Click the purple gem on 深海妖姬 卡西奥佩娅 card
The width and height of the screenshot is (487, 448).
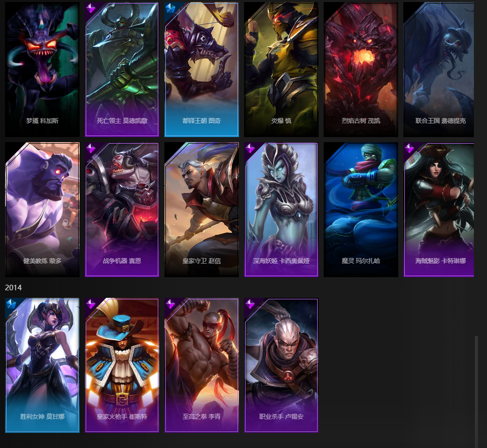click(250, 148)
